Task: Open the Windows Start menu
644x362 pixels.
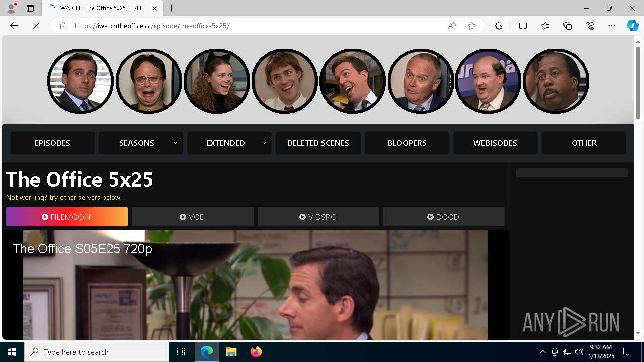Action: coord(12,352)
